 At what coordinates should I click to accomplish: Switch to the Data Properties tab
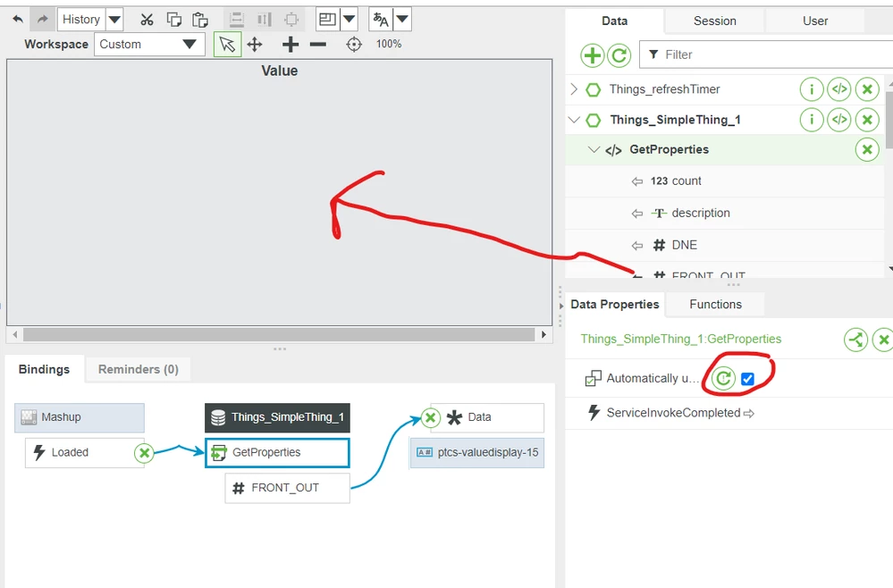tap(615, 305)
